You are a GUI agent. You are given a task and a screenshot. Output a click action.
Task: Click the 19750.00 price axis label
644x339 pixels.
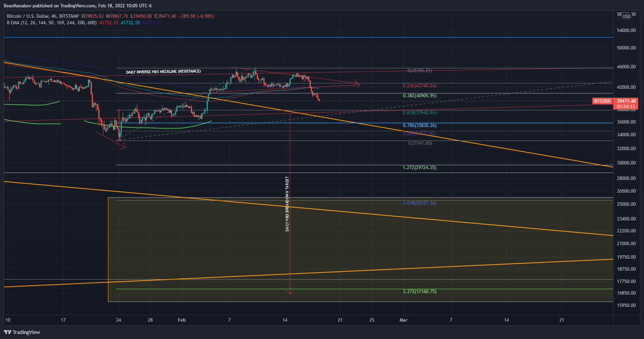click(626, 257)
